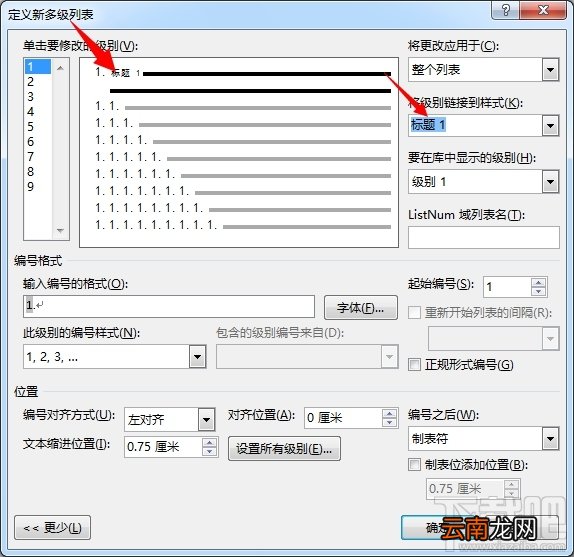Select level 5 in the level list
Screen dimensions: 574x557
coord(37,127)
